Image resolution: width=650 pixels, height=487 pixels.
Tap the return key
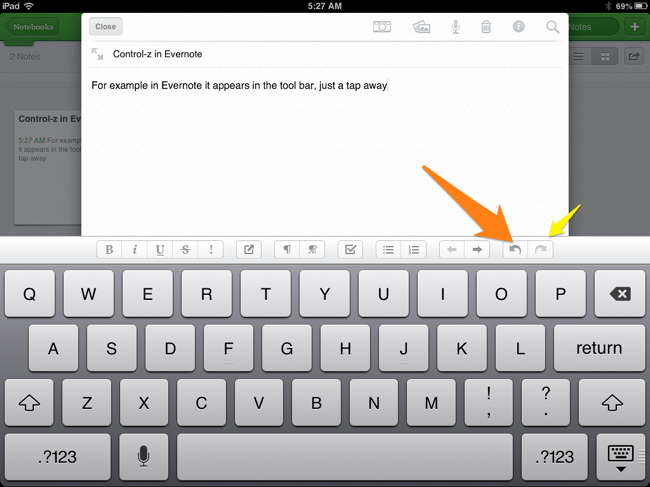[x=599, y=348]
